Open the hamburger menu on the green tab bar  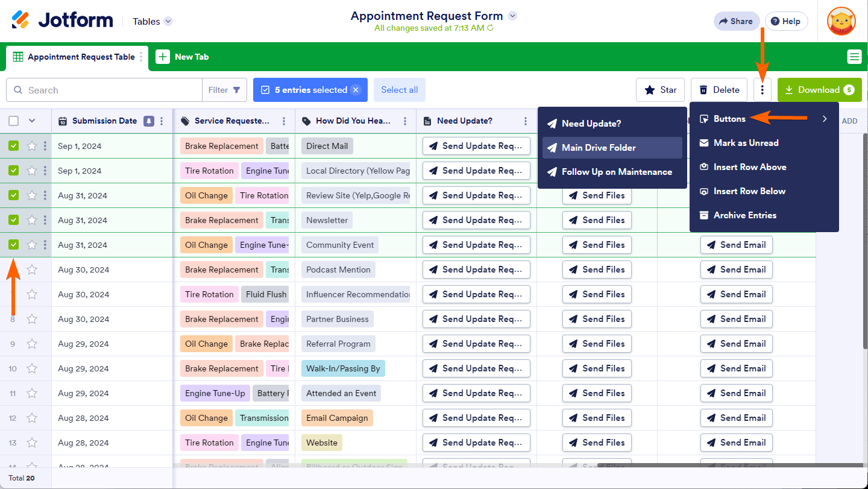(854, 57)
